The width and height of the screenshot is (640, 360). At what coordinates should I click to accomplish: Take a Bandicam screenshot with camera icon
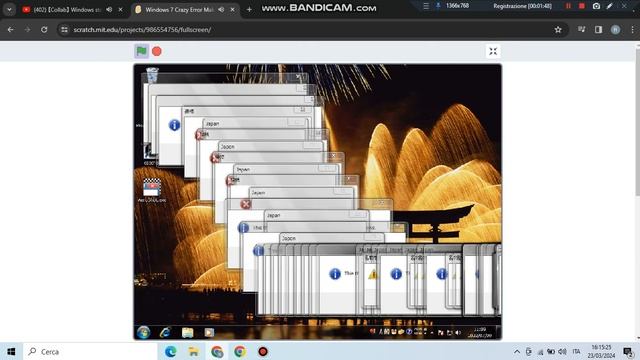(596, 6)
